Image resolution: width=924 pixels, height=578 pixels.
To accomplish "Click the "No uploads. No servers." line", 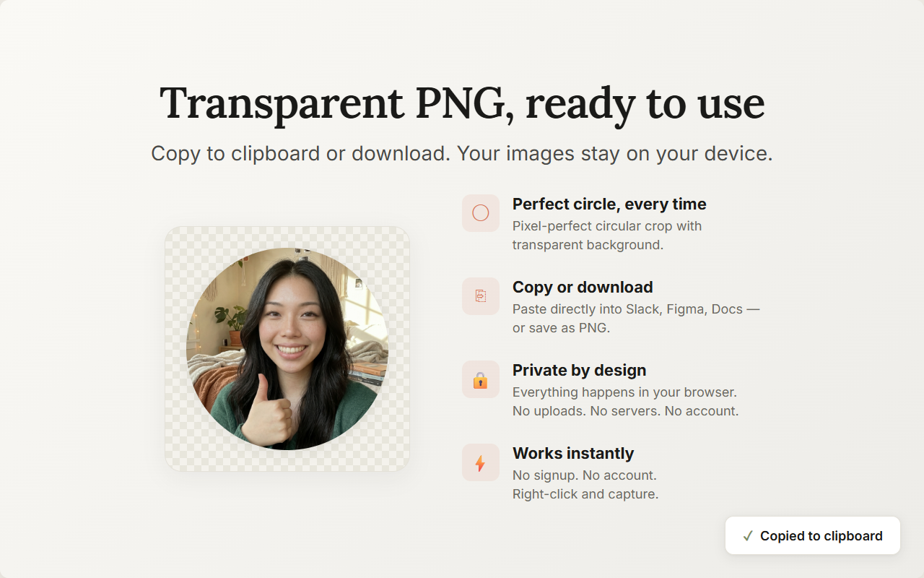I will (x=624, y=411).
